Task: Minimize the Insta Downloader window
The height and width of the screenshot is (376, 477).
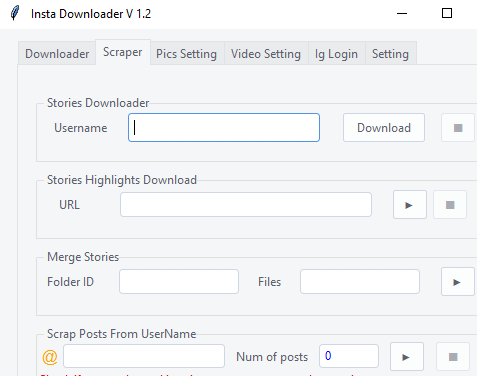Action: tap(402, 14)
